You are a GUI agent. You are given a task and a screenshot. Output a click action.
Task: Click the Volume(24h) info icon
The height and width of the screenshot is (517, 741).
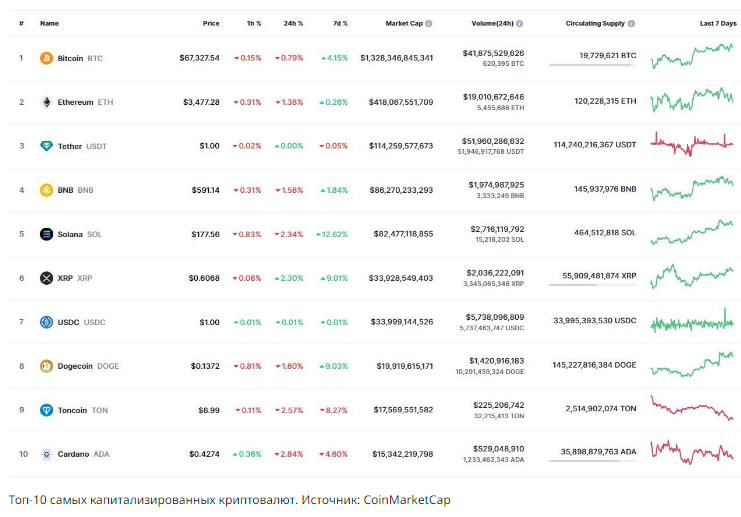(519, 23)
